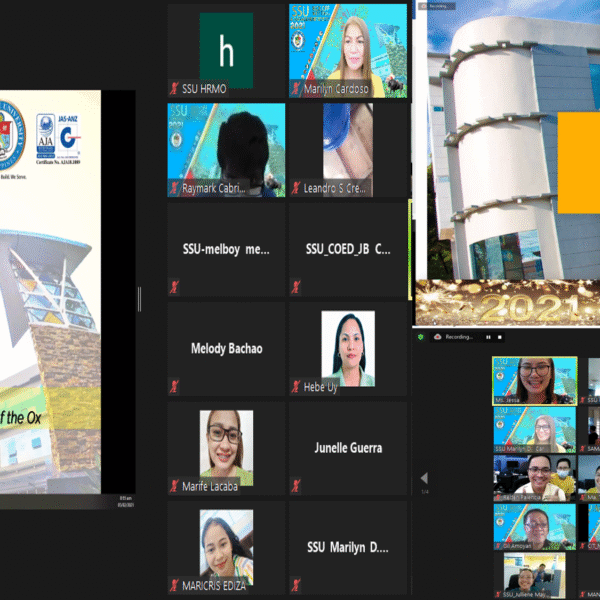Select the SSU_COED_JB participant tile
Image resolution: width=600 pixels, height=600 pixels.
point(348,249)
